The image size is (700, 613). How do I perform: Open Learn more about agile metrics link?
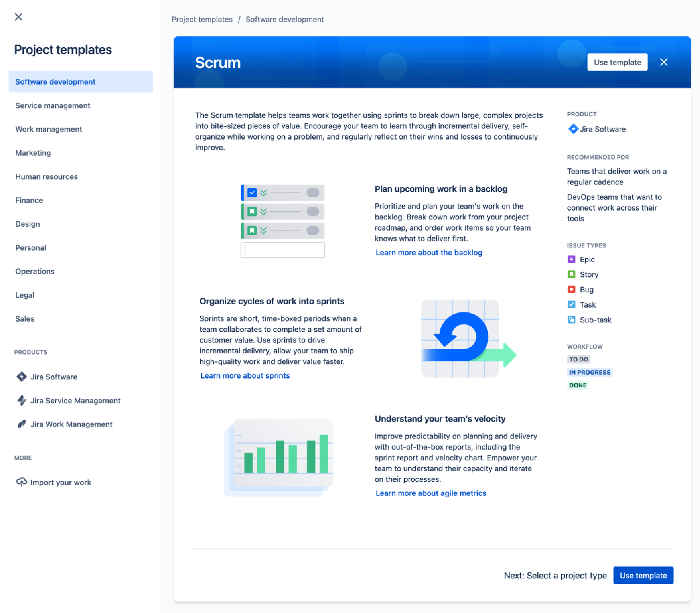(431, 493)
